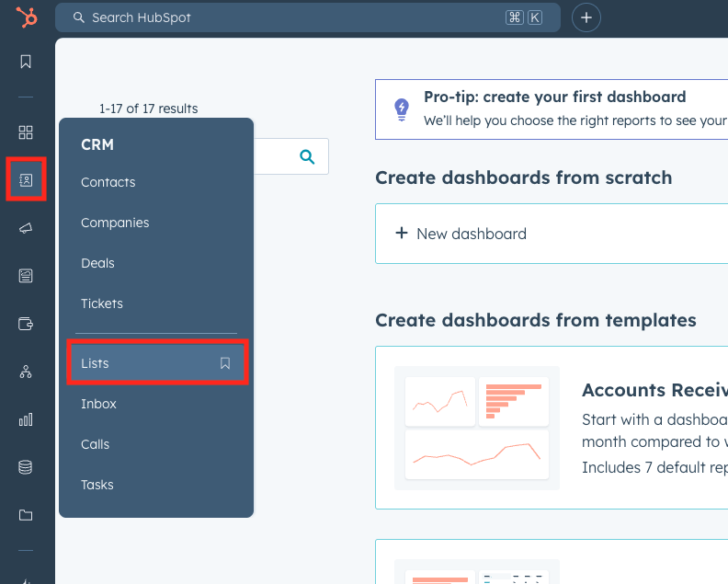Open the Marketing megaphone sidebar icon
This screenshot has height=584, width=728.
26,228
